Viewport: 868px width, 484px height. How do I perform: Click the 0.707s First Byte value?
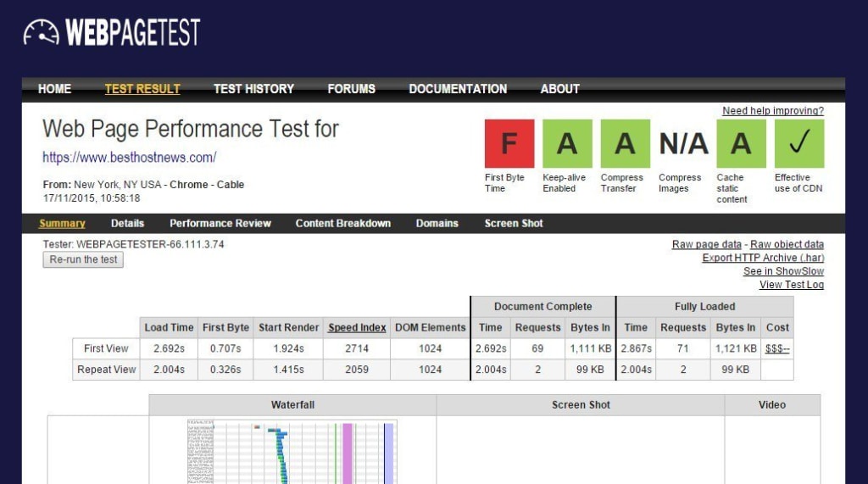[225, 349]
